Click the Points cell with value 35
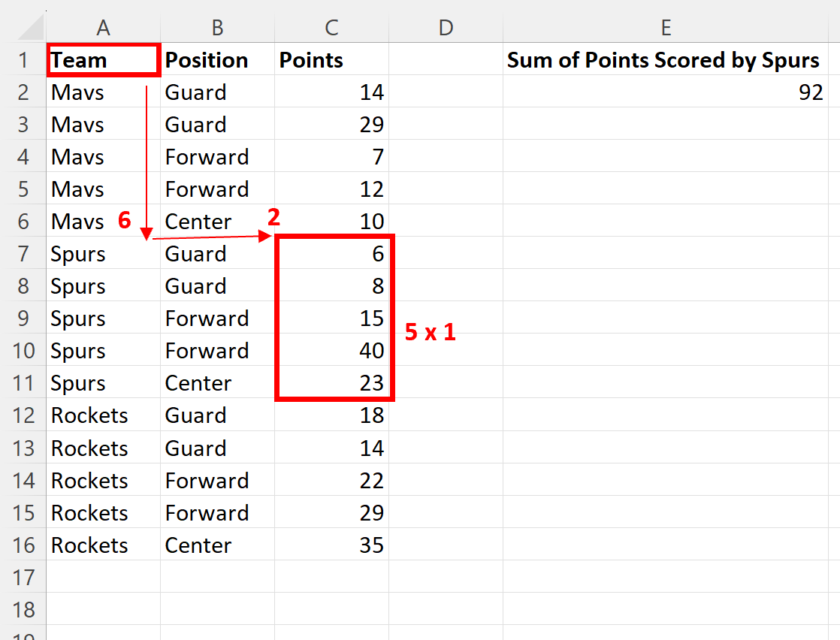 (331, 545)
